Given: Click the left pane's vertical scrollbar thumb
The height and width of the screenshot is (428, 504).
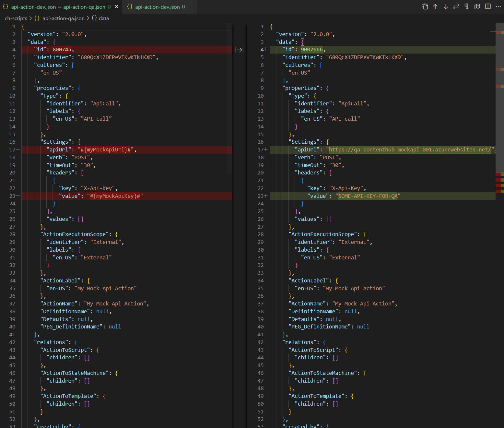Looking at the screenshot, I should 229,97.
